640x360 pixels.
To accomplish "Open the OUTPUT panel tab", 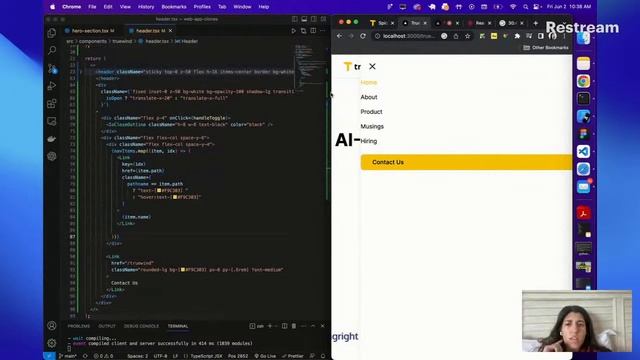I will click(x=107, y=326).
